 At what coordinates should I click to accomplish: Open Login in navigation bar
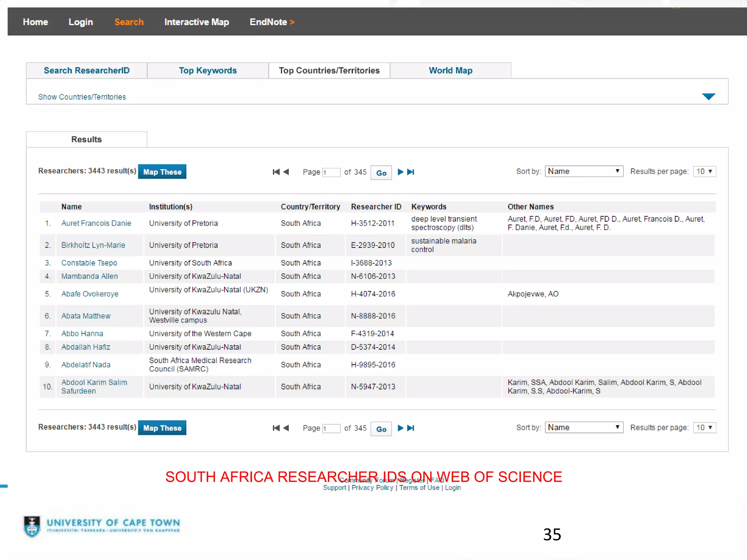pyautogui.click(x=81, y=22)
